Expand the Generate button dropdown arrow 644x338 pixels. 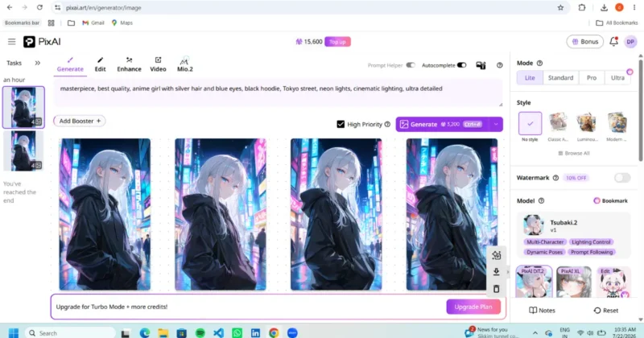point(496,124)
